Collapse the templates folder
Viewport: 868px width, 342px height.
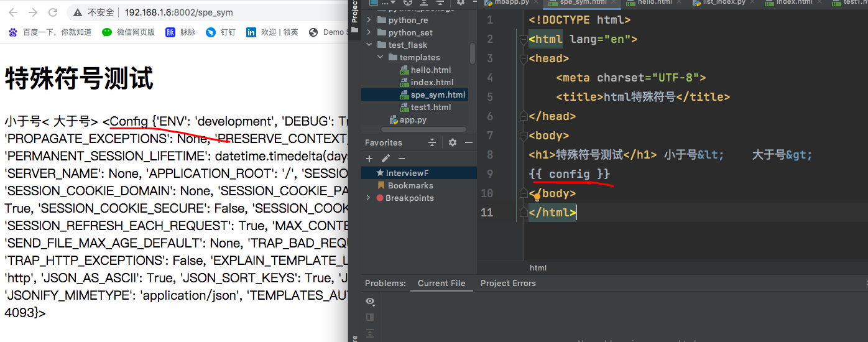click(x=380, y=57)
